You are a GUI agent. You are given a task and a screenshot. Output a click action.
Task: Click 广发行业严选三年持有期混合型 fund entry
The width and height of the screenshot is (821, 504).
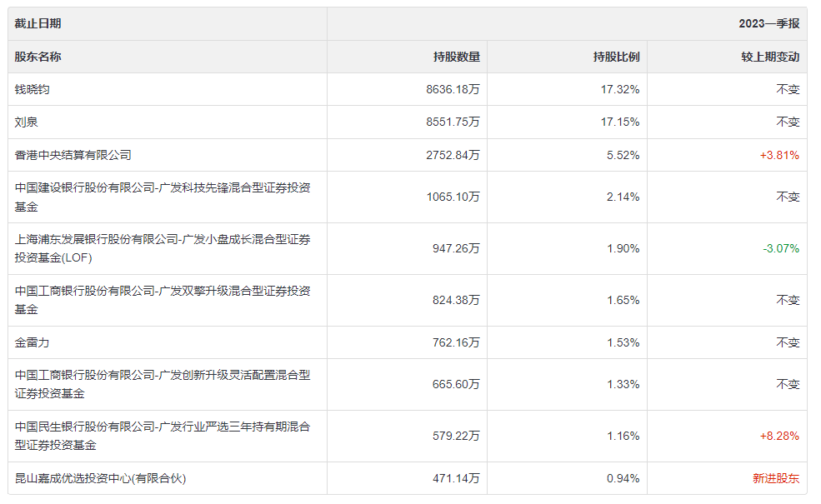pos(163,436)
